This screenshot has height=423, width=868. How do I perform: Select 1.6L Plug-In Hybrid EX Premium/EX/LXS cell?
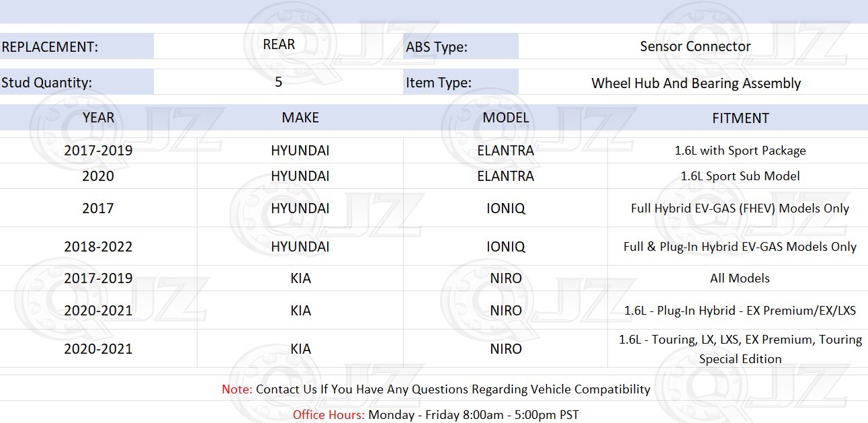(x=740, y=311)
